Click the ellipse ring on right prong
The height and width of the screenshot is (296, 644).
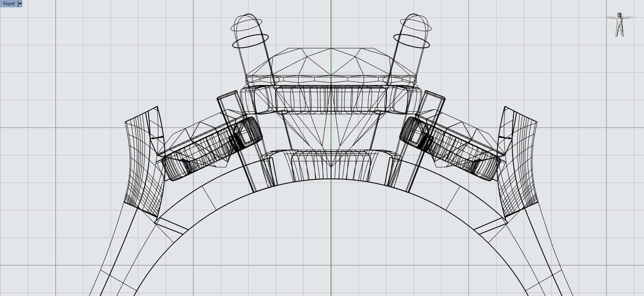pyautogui.click(x=411, y=42)
